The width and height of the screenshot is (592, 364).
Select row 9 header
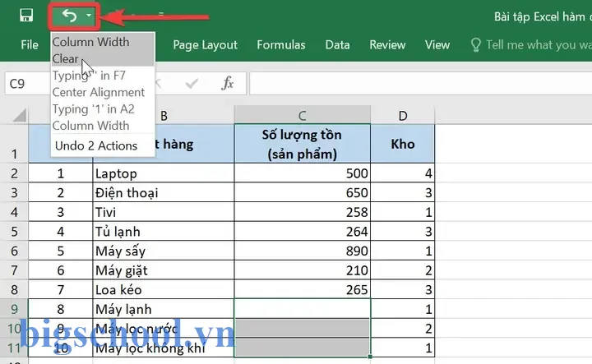coord(14,309)
